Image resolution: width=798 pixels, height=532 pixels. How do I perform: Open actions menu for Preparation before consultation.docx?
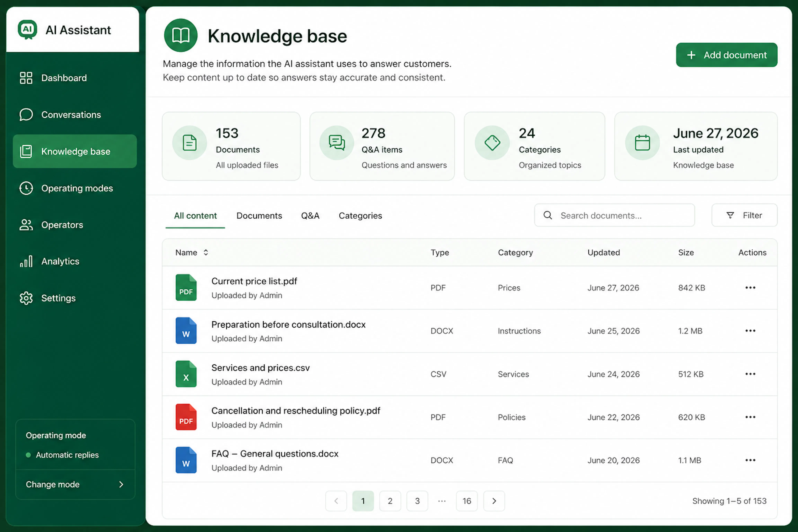pos(750,330)
